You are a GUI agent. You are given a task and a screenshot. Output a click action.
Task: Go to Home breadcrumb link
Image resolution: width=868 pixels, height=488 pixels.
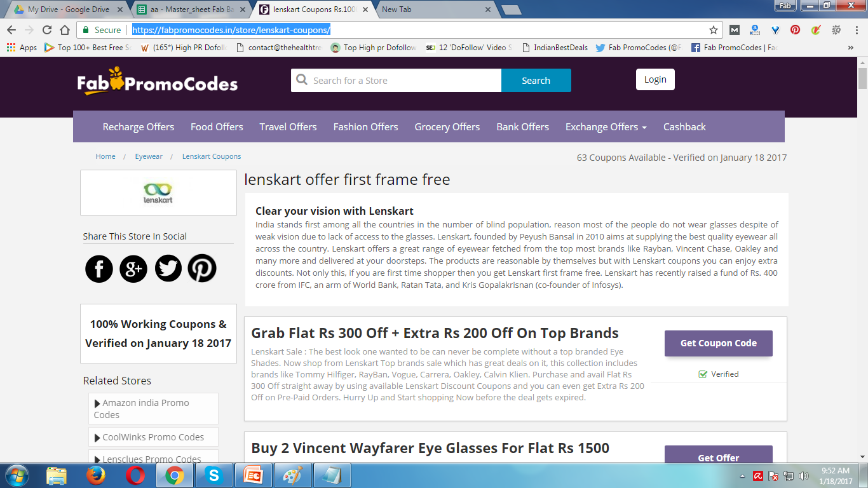[x=105, y=156]
